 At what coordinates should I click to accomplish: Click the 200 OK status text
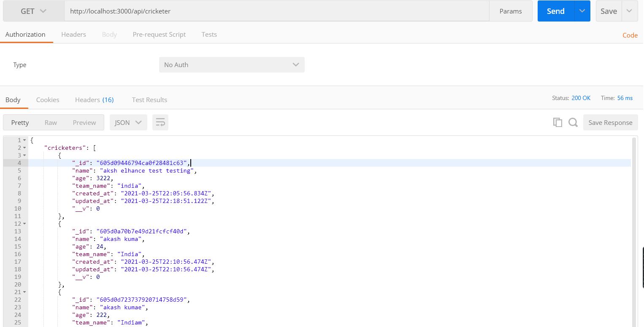tap(581, 98)
